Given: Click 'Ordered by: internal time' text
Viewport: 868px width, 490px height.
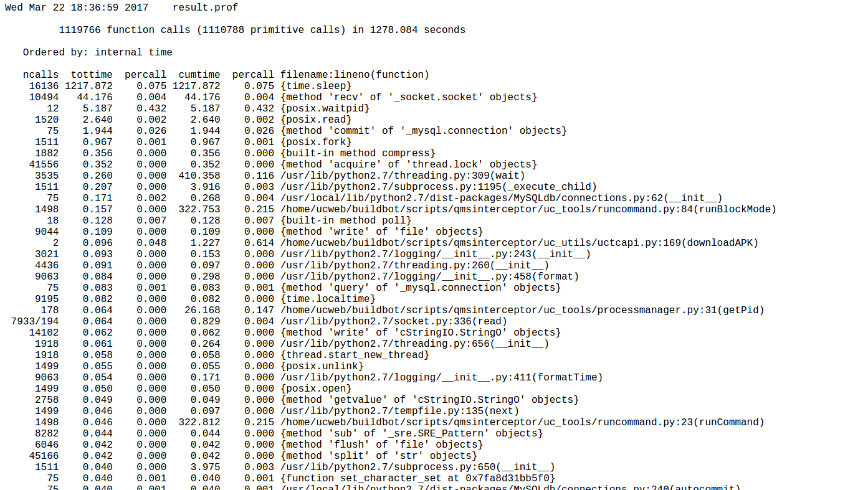Looking at the screenshot, I should click(x=98, y=52).
